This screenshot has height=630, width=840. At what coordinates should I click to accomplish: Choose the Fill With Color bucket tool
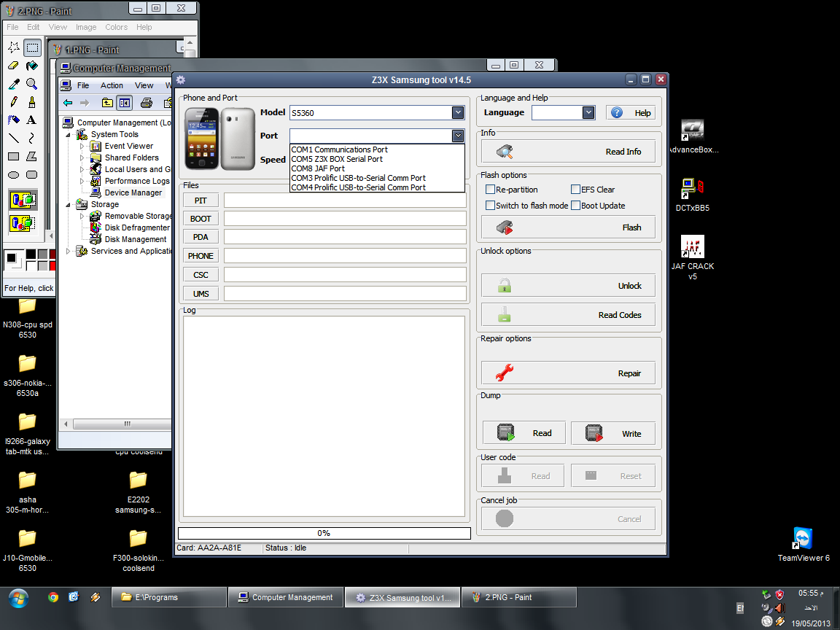click(32, 66)
